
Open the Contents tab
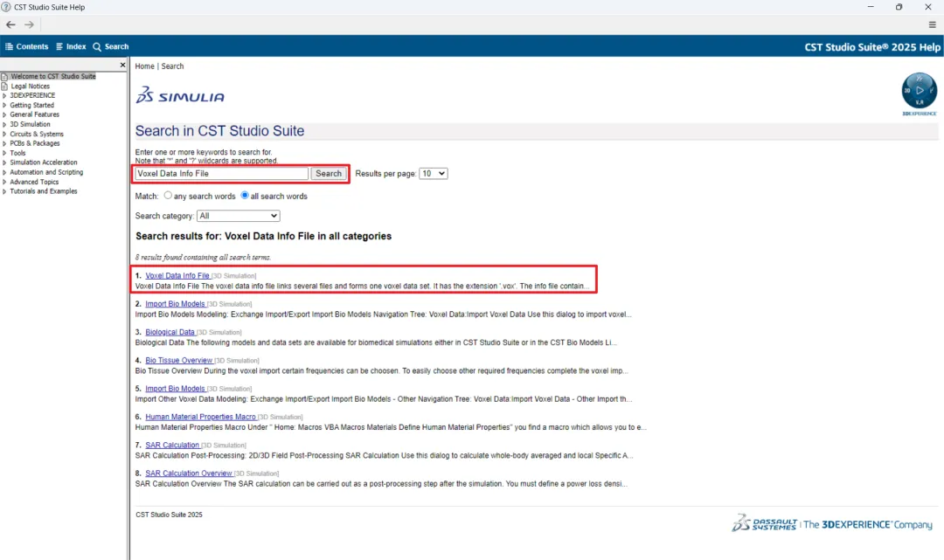coord(26,46)
